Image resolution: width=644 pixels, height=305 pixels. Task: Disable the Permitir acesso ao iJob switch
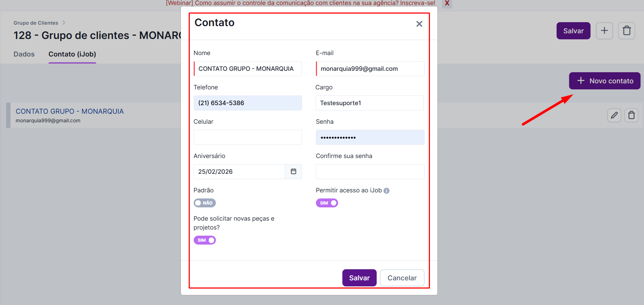(x=327, y=203)
